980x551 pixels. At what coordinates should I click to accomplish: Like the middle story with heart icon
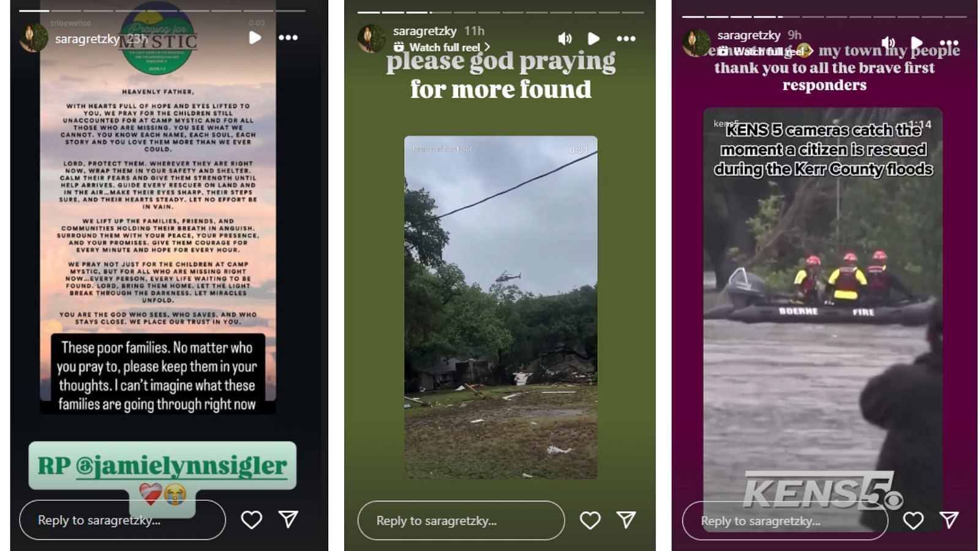(590, 520)
